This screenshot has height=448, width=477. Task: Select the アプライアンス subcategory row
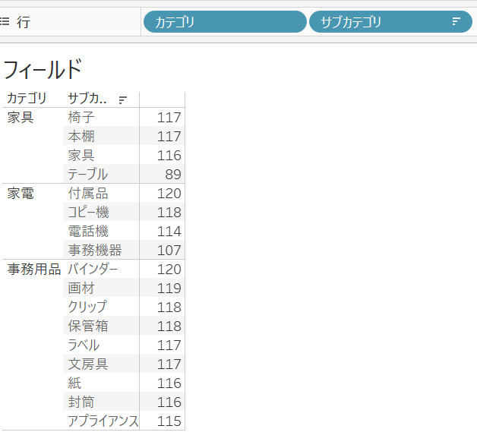[103, 421]
